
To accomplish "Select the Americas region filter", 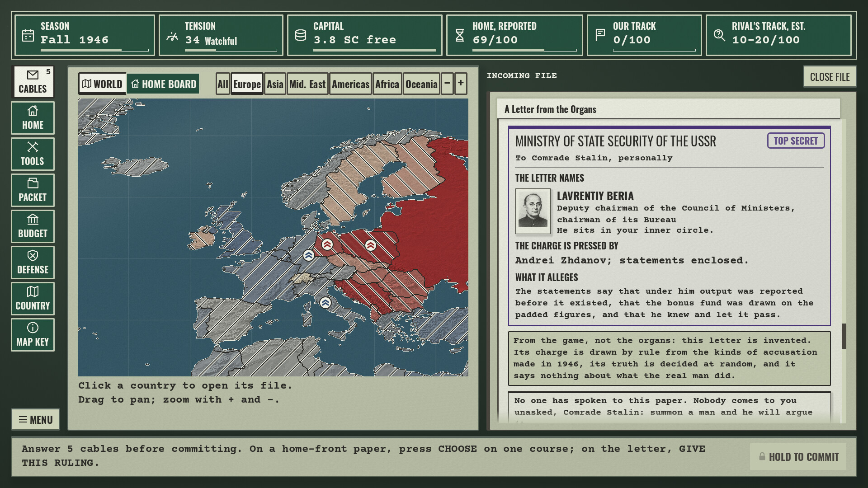I will [350, 84].
